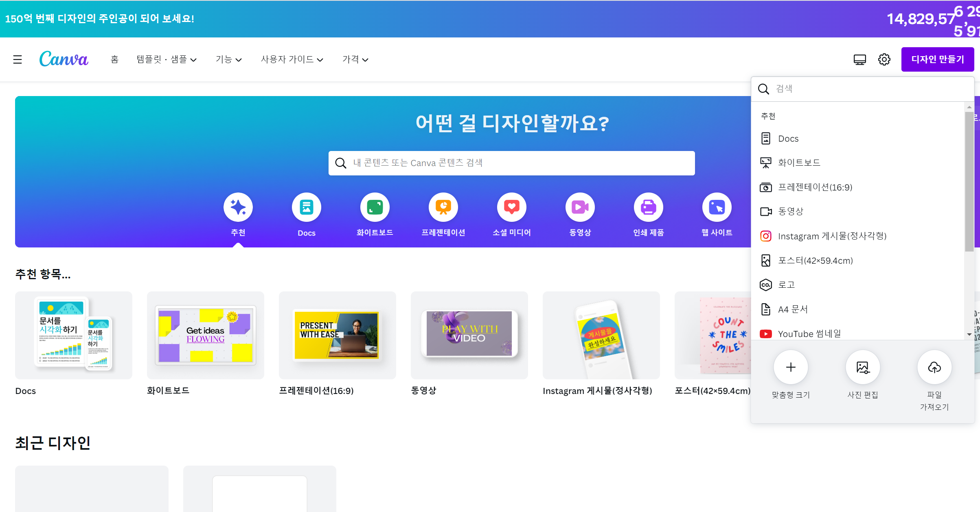This screenshot has width=980, height=512.
Task: Click the 포스터(42×59.4cm) card label
Action: point(713,391)
